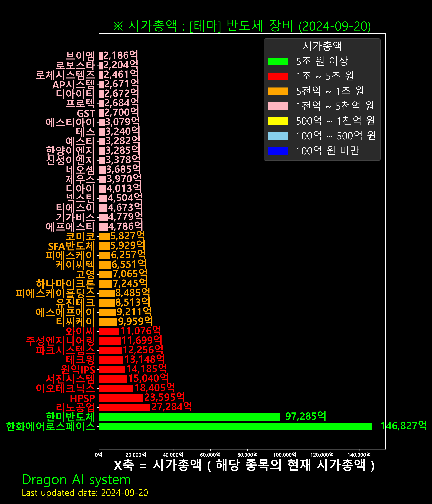Image resolution: width=432 pixels, height=504 pixels.
Task: Click the 테스 label
Action: 85,132
